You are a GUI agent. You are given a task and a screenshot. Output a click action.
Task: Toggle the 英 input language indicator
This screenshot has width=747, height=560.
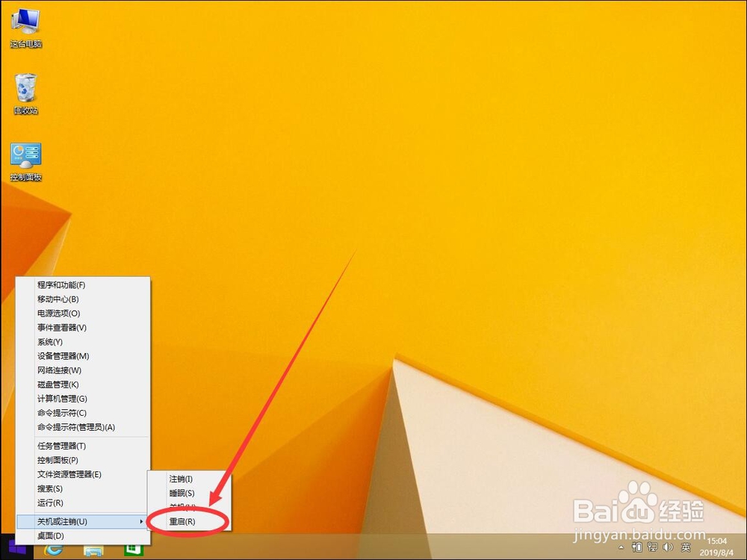pyautogui.click(x=685, y=547)
